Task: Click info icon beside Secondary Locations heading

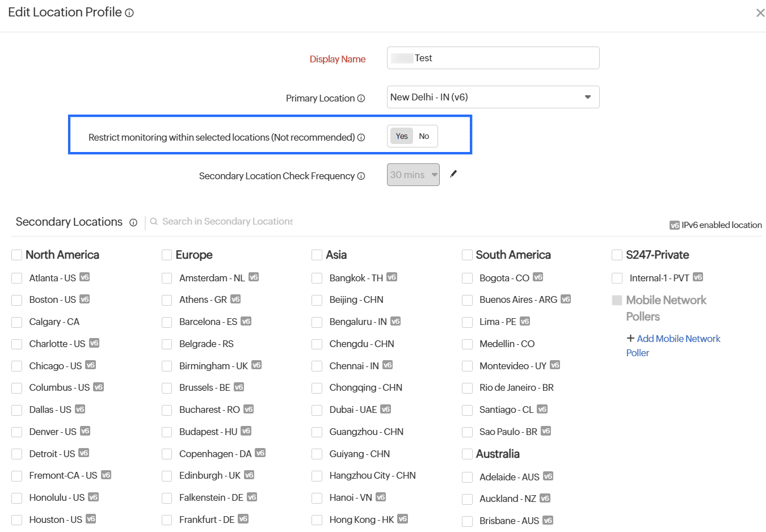Action: (133, 223)
